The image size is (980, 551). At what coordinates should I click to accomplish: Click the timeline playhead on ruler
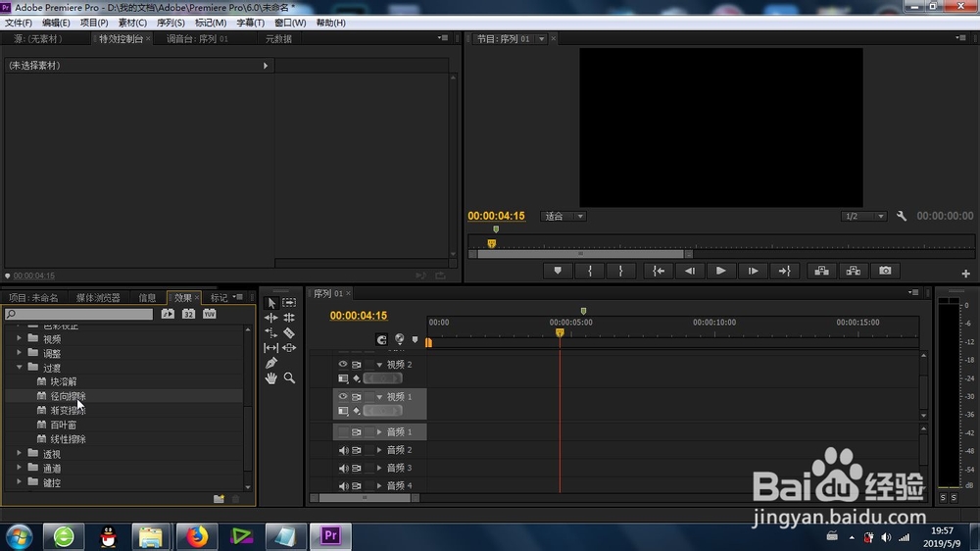pyautogui.click(x=560, y=332)
